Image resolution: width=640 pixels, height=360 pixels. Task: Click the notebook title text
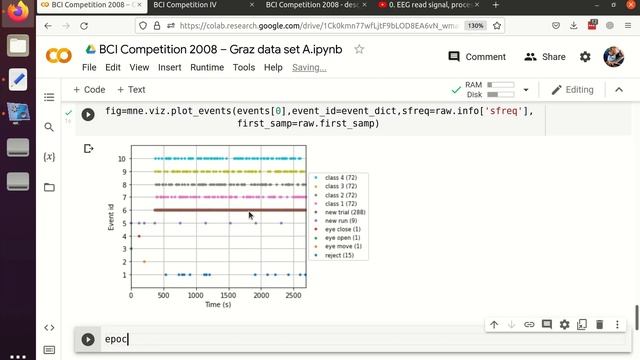click(220, 49)
